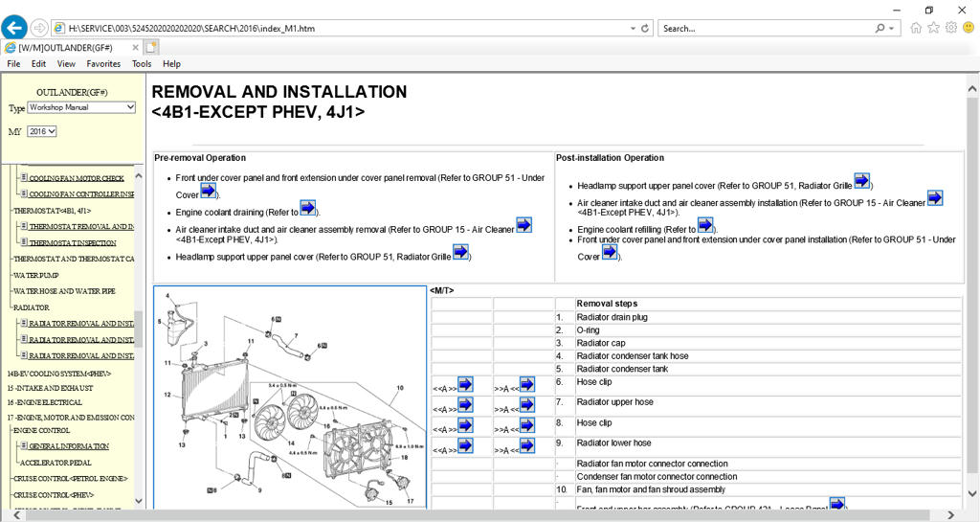Viewport: 980px width, 522px height.
Task: Click the Search... input box
Action: 766,28
